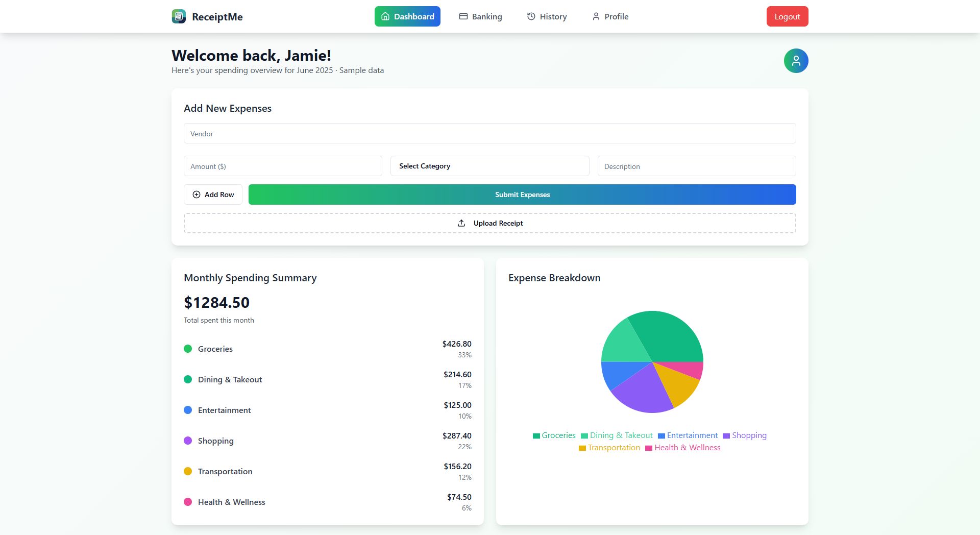Click the yellow Transportation color dot
980x535 pixels.
pyautogui.click(x=188, y=471)
